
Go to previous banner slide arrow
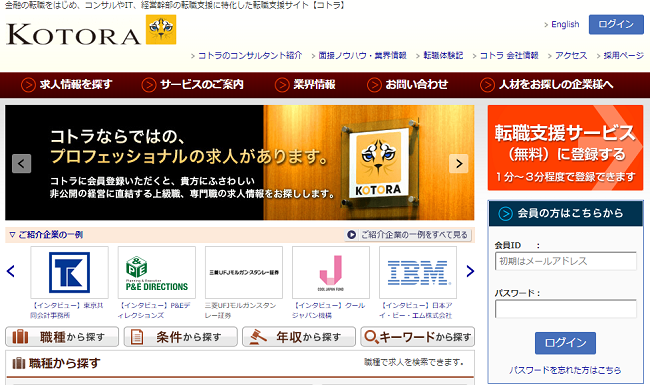(22, 163)
